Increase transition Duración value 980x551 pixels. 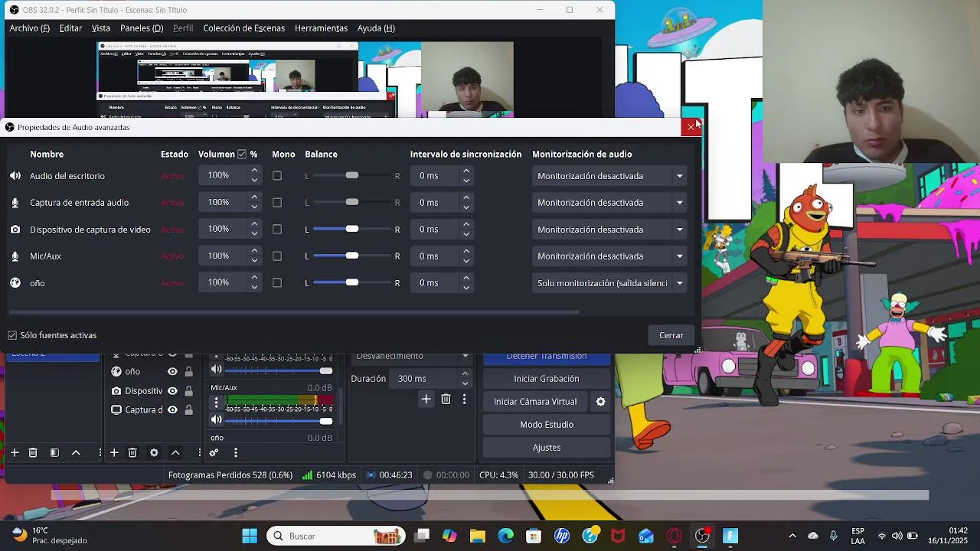pos(465,374)
